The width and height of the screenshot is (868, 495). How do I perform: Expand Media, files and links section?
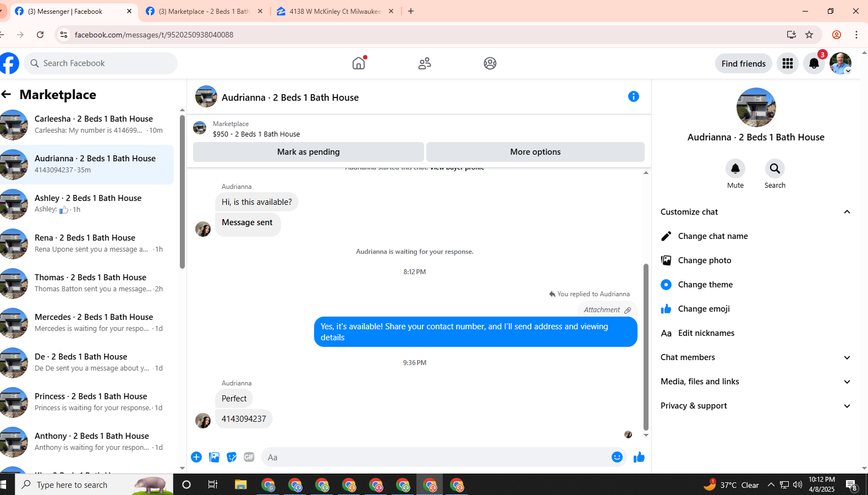tap(847, 382)
